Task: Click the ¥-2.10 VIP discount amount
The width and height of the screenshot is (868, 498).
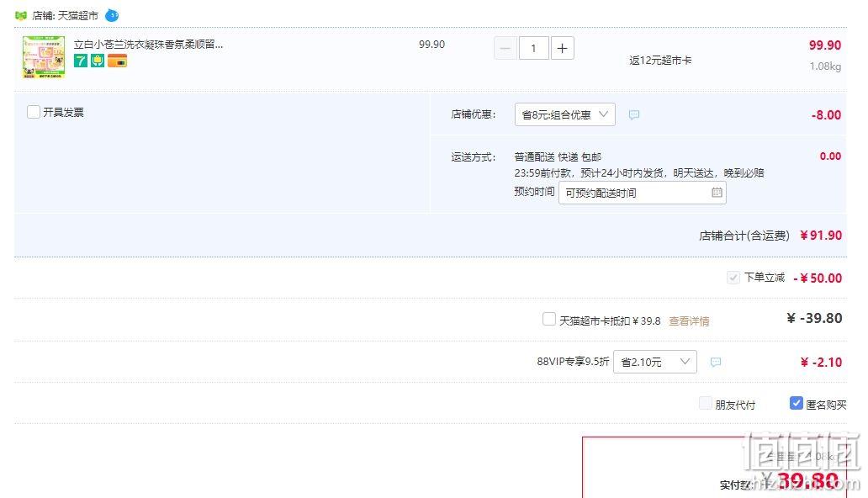Action: (x=821, y=363)
